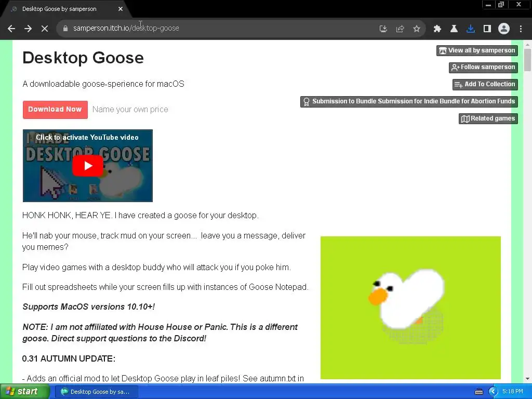Go back with the browser back arrow
The image size is (532, 399).
tap(11, 29)
